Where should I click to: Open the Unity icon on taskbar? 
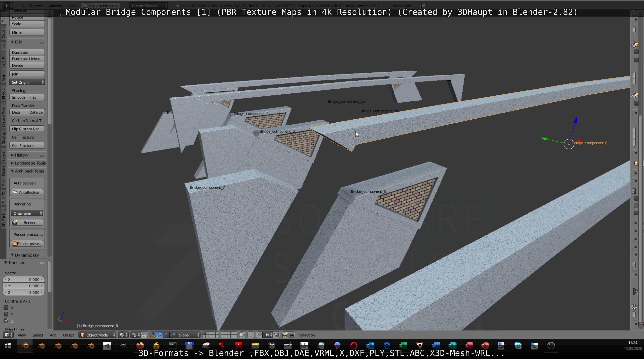pos(107,346)
